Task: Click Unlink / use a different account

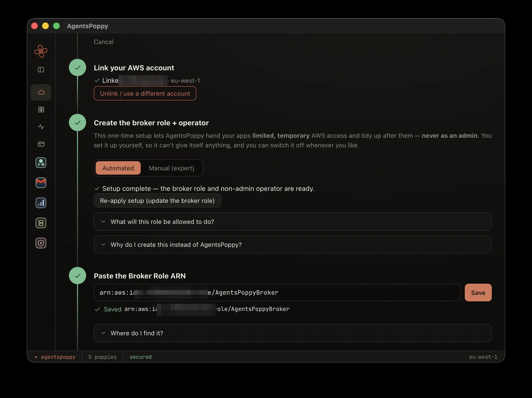Action: (145, 93)
